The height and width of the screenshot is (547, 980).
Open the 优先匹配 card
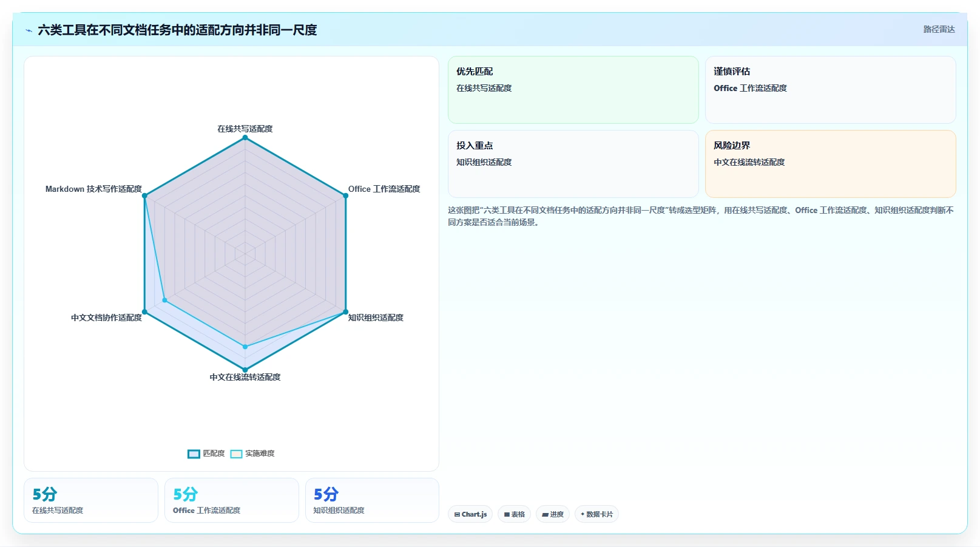pos(573,90)
